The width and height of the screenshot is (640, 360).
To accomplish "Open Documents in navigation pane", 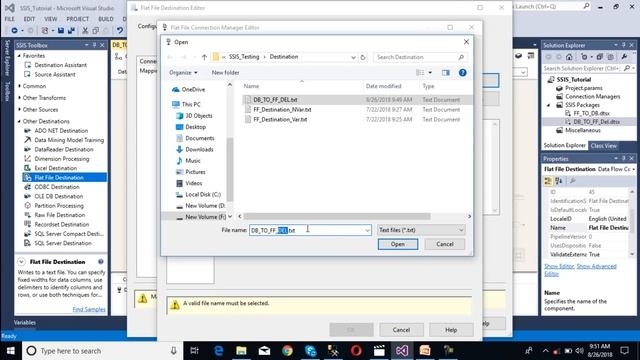I will pyautogui.click(x=195, y=138).
